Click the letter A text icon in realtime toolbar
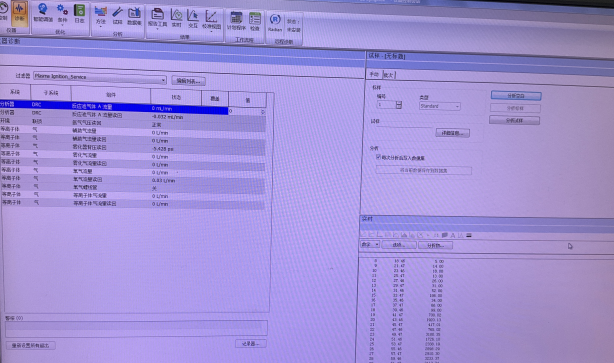 (453, 235)
